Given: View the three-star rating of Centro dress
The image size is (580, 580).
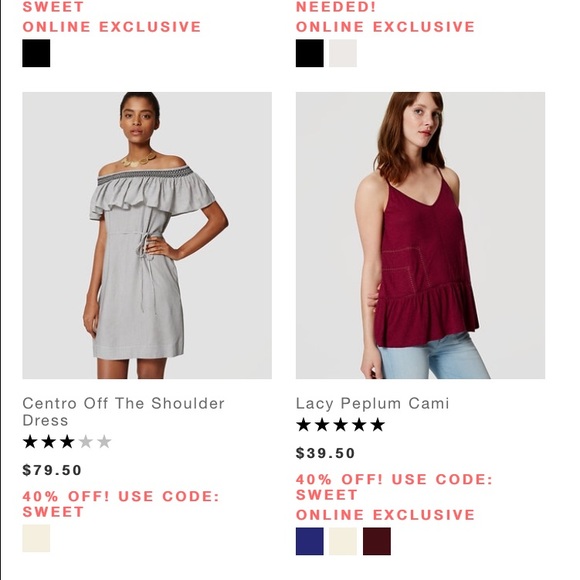Looking at the screenshot, I should [67, 442].
